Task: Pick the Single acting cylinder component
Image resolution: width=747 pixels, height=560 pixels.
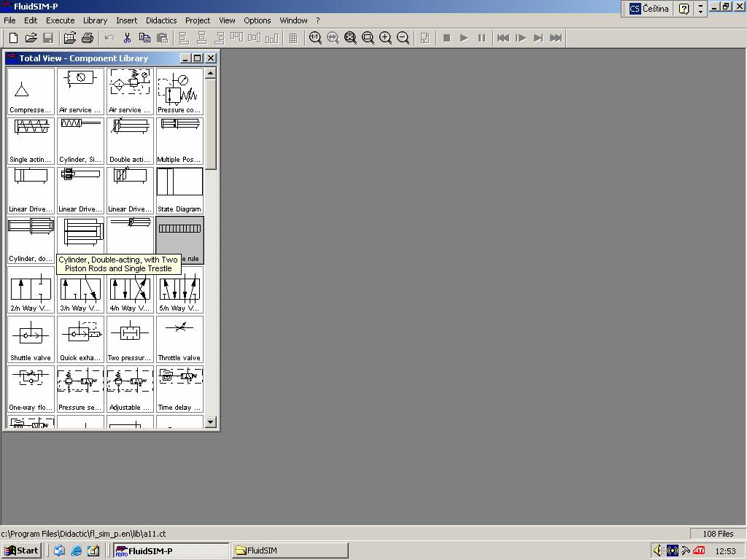Action: point(31,141)
